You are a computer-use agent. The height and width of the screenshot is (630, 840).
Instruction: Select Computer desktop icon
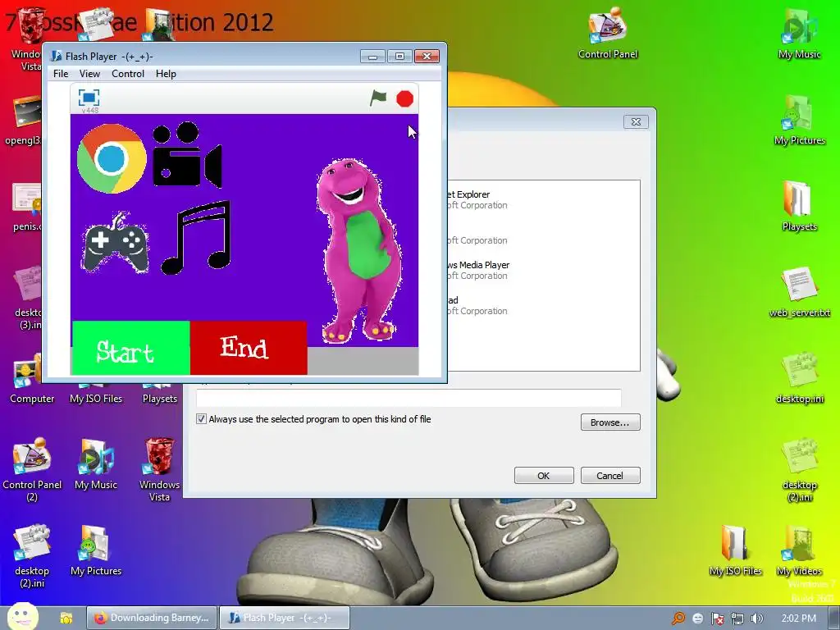[x=32, y=379]
